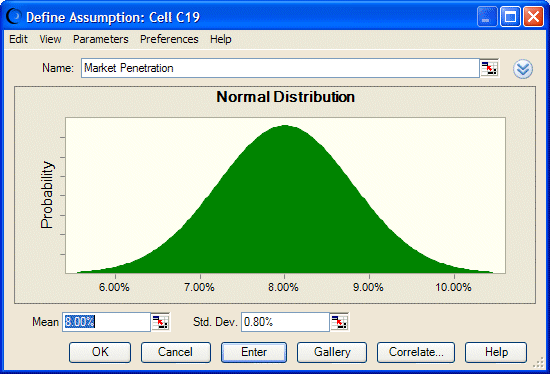Viewport: 550px width, 374px height.
Task: Open the Parameters menu
Action: 101,39
